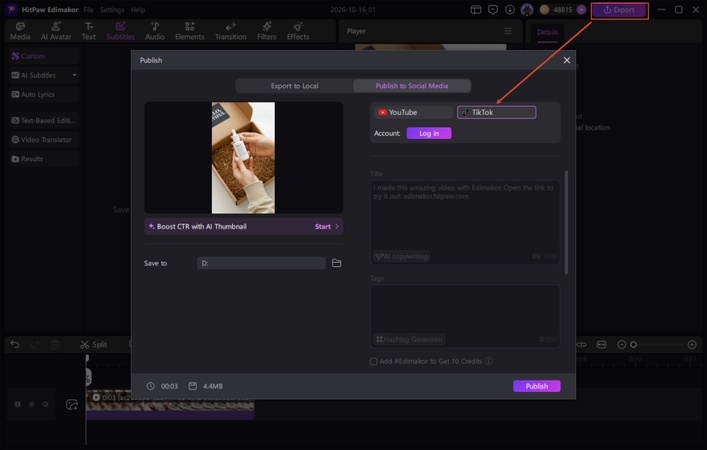
Task: Select Custom subtitles option
Action: click(x=44, y=56)
